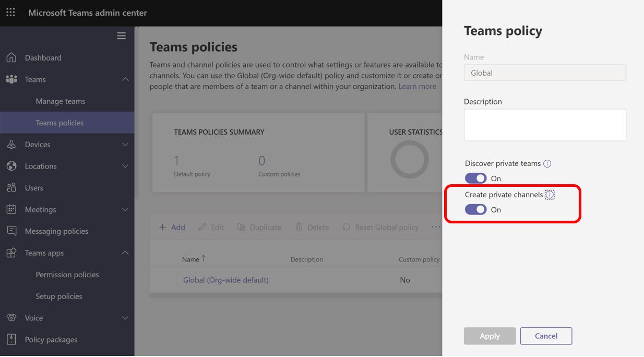This screenshot has height=357, width=644.
Task: Expand the Devices section
Action: 37,144
